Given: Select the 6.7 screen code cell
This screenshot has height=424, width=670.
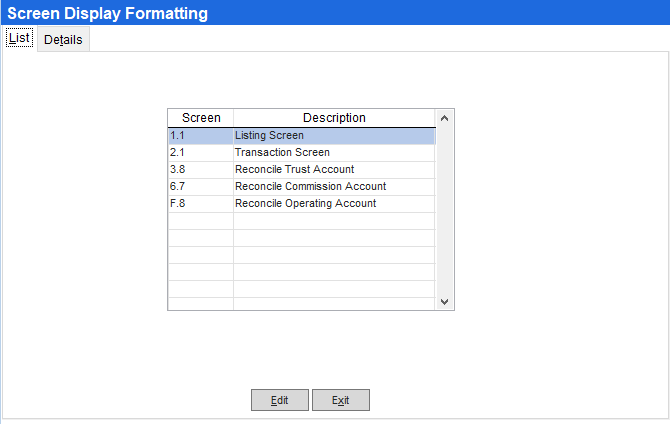Looking at the screenshot, I should [200, 186].
